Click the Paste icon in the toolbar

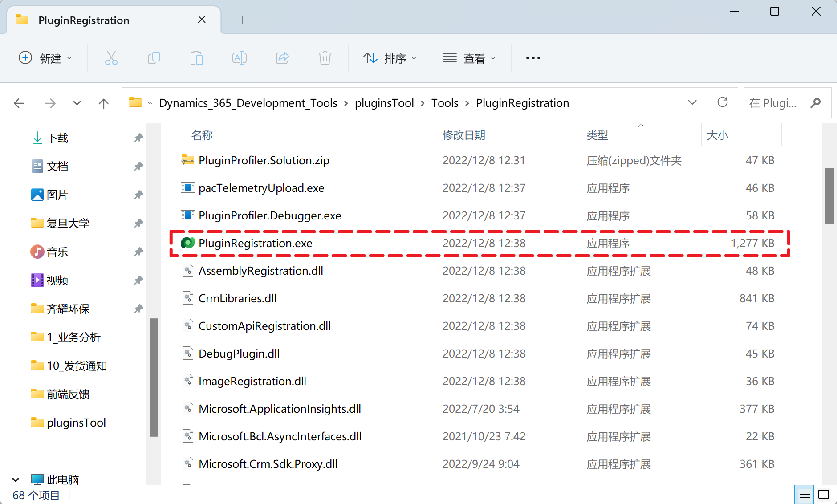tap(197, 58)
